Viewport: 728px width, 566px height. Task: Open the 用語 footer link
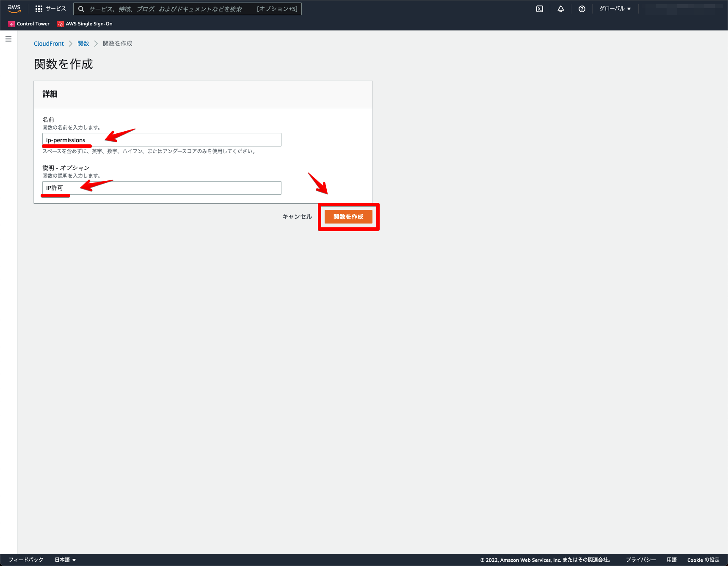672,560
